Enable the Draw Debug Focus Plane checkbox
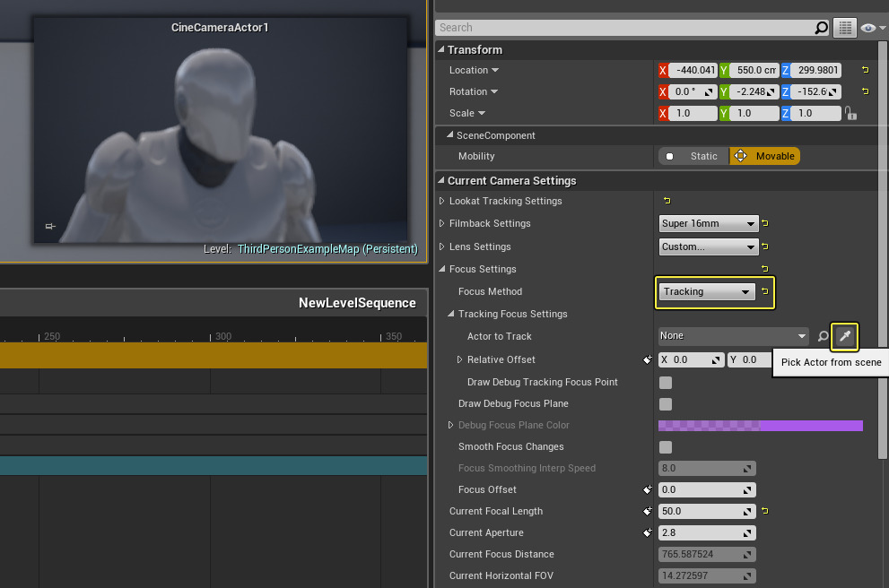The width and height of the screenshot is (889, 588). point(666,404)
